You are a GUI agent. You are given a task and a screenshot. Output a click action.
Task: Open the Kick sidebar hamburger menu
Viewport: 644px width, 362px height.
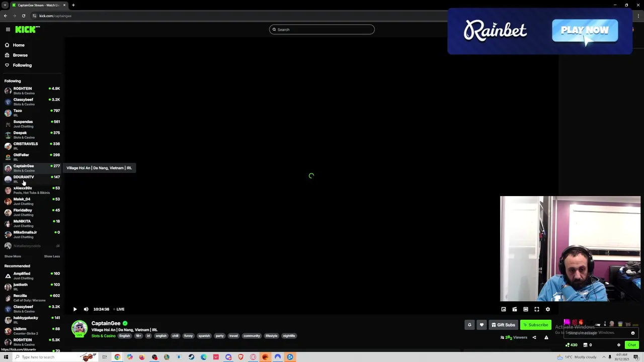coord(8,30)
